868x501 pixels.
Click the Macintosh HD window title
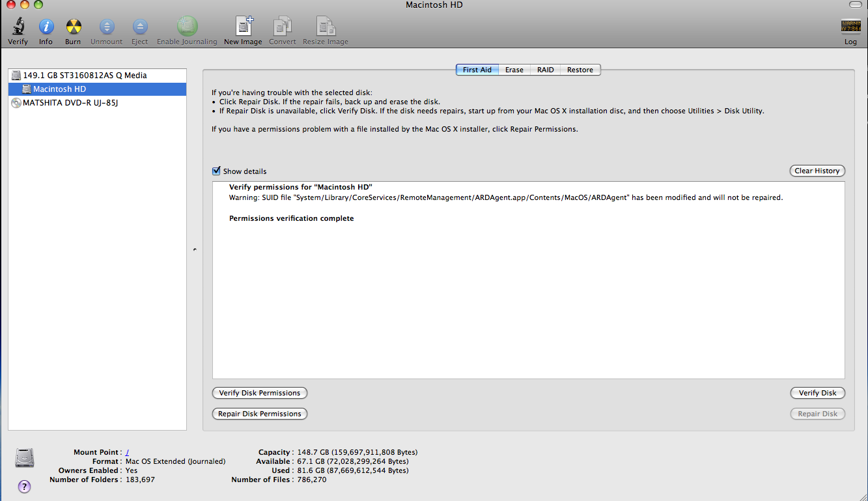[x=434, y=5]
